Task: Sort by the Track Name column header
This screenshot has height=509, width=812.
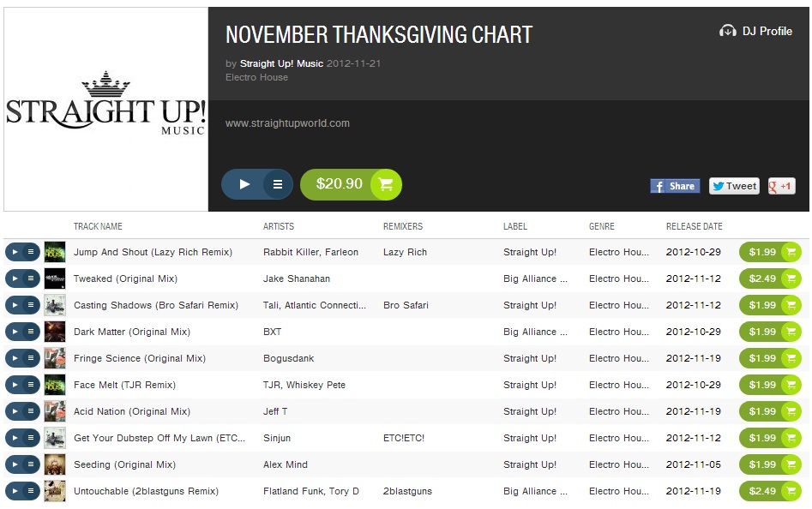Action: (98, 226)
